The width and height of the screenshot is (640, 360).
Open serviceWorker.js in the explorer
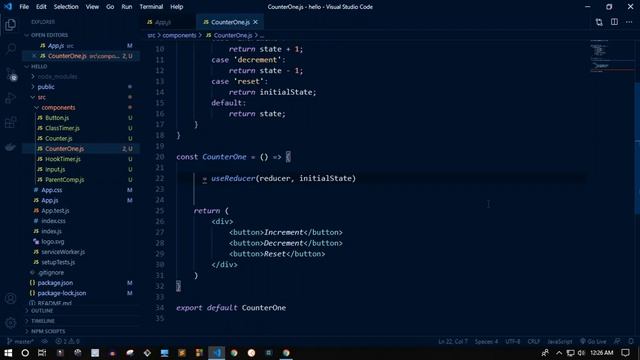click(x=63, y=252)
